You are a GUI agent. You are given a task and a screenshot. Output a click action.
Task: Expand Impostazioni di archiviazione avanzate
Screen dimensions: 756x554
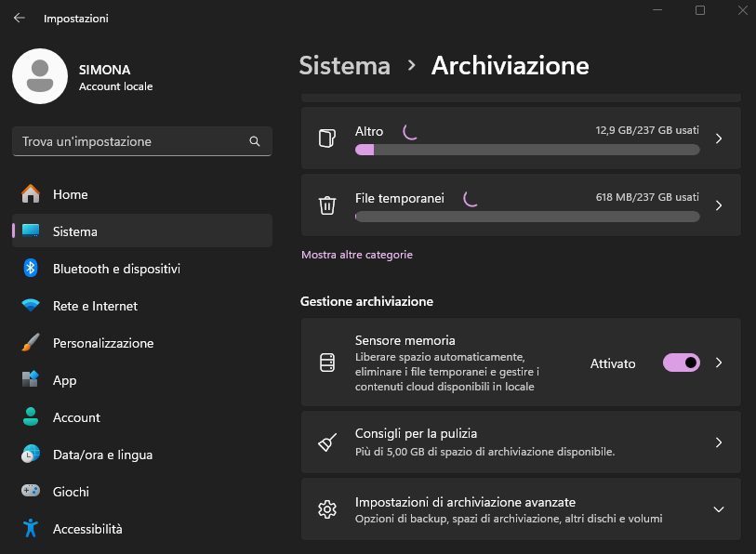[719, 509]
